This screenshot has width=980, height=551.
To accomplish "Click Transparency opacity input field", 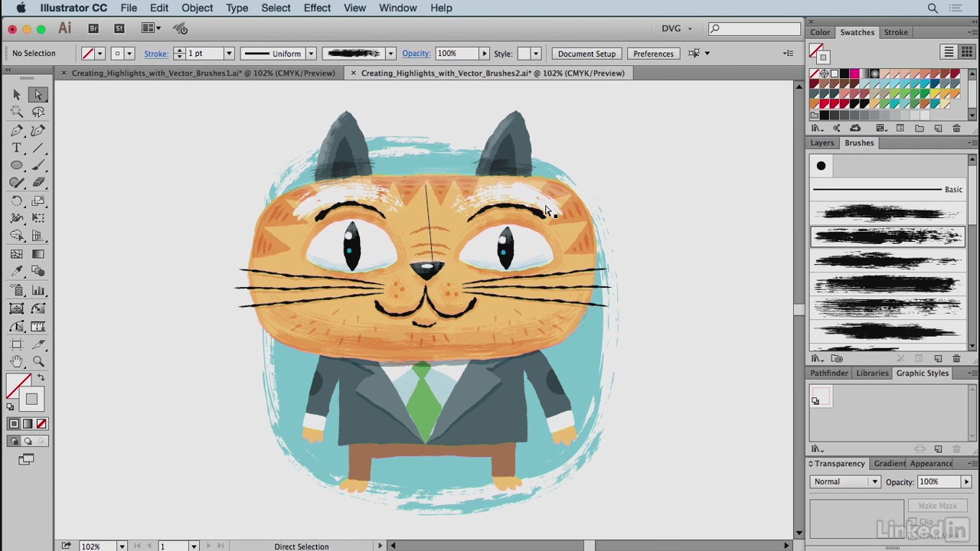I will pyautogui.click(x=939, y=481).
